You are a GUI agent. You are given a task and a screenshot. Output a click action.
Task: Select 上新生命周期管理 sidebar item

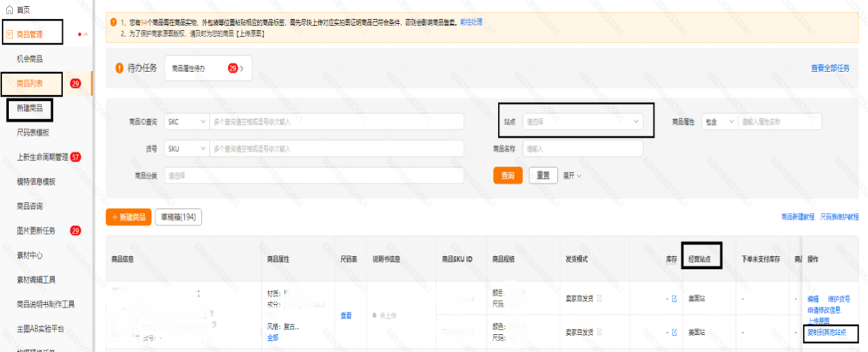[42, 157]
